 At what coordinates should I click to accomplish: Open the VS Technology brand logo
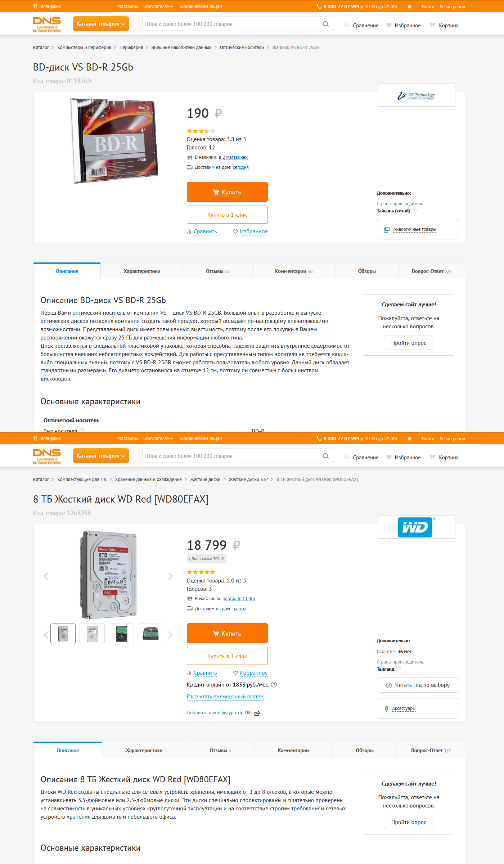point(417,95)
